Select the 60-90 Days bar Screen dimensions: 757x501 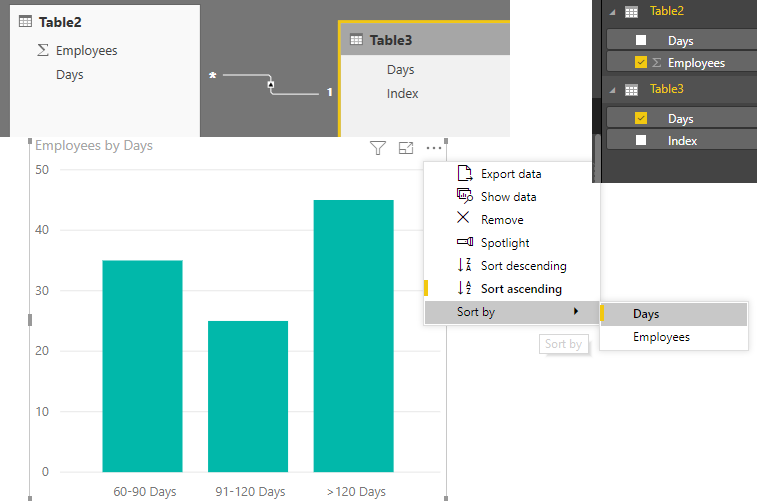[142, 366]
